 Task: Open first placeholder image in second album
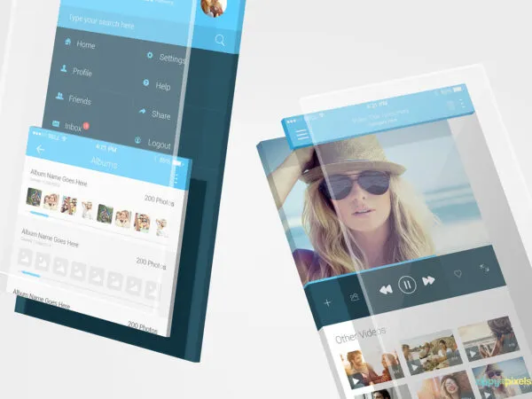[x=25, y=257]
